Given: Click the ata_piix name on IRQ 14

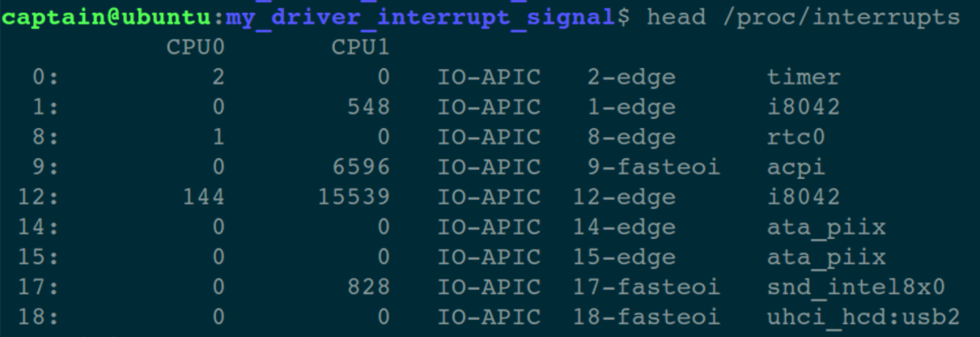Looking at the screenshot, I should click(827, 228).
